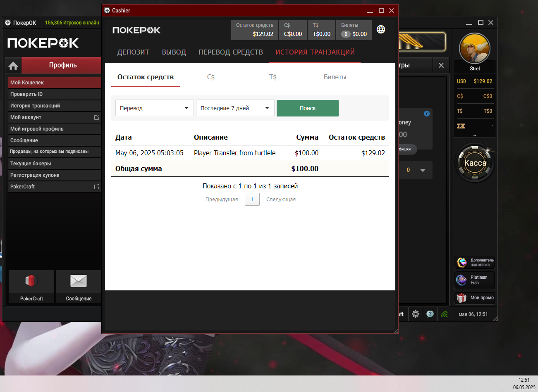Select the T$ sub-tab
The image size is (538, 392).
click(x=273, y=77)
